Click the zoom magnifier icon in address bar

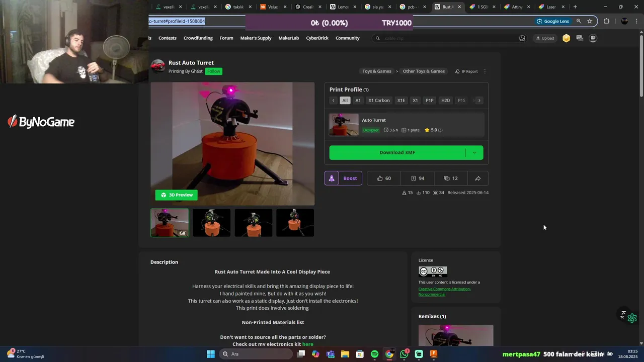579,21
